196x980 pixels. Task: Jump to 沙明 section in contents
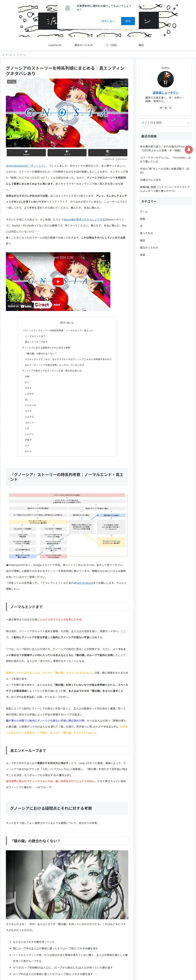(27, 377)
